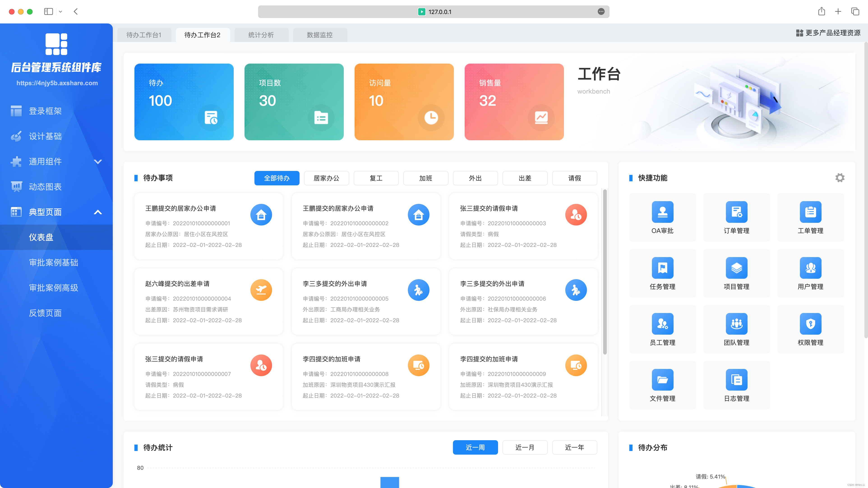Image resolution: width=868 pixels, height=488 pixels.
Task: Filter todos by 复工
Action: [376, 178]
